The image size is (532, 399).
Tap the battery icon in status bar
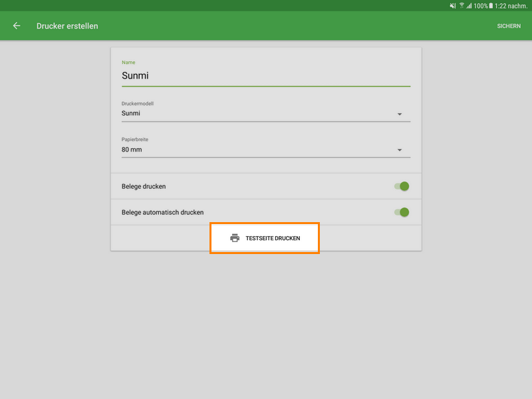[x=491, y=5]
